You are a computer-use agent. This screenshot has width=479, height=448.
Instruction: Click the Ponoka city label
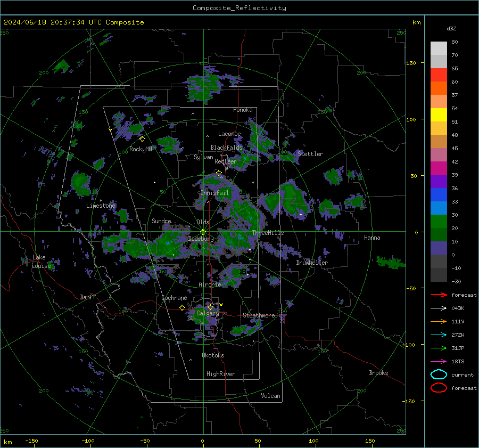(x=243, y=110)
